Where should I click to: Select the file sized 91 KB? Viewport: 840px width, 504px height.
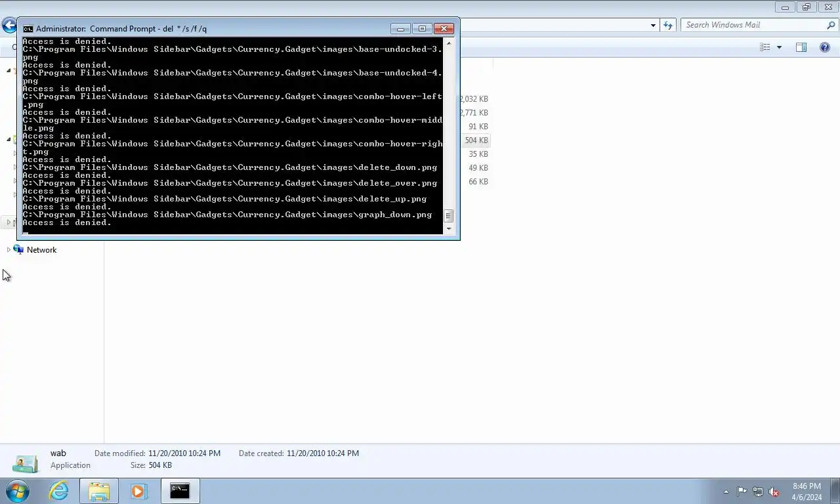478,127
